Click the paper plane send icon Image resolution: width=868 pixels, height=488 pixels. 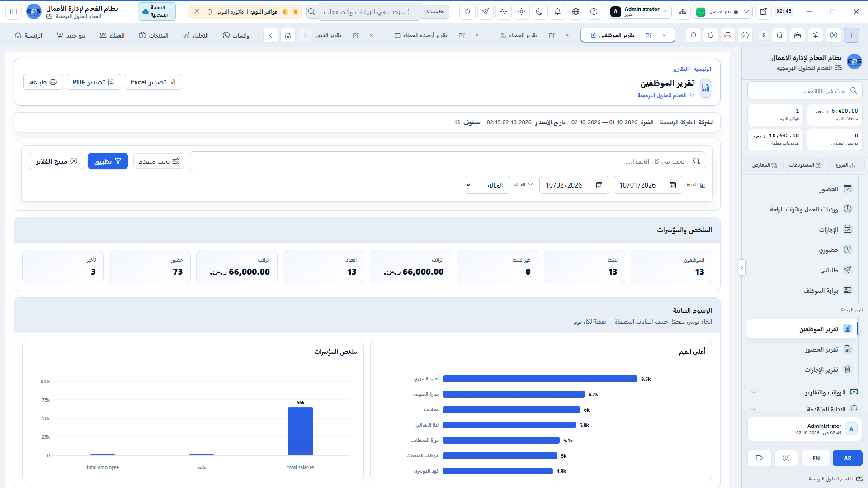(x=485, y=12)
